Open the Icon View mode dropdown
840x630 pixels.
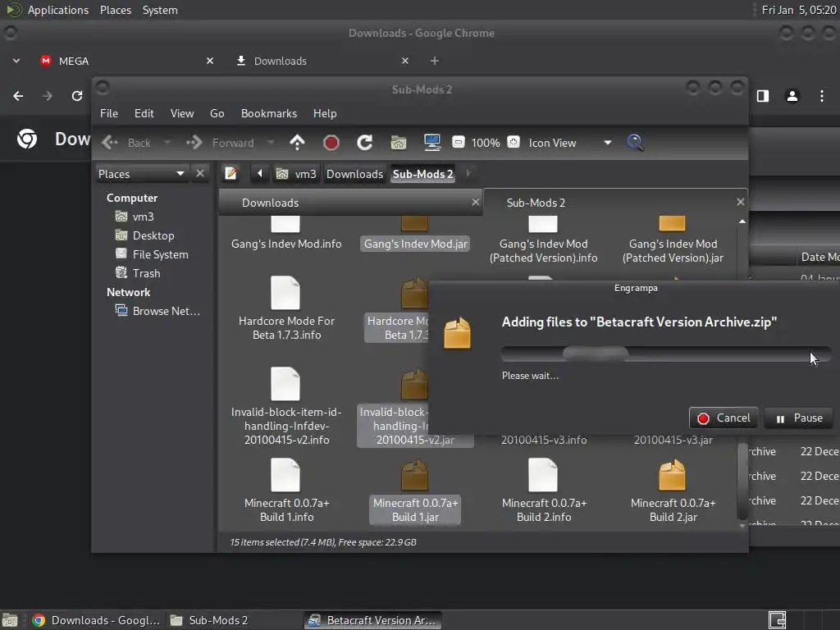point(569,143)
